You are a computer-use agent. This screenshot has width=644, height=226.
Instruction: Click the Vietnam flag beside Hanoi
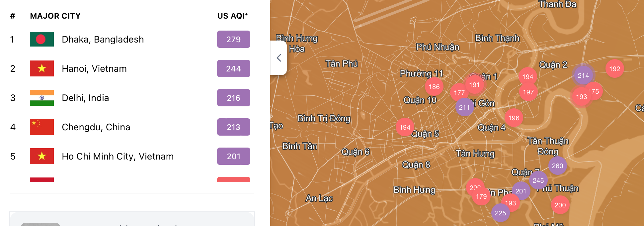pos(42,68)
